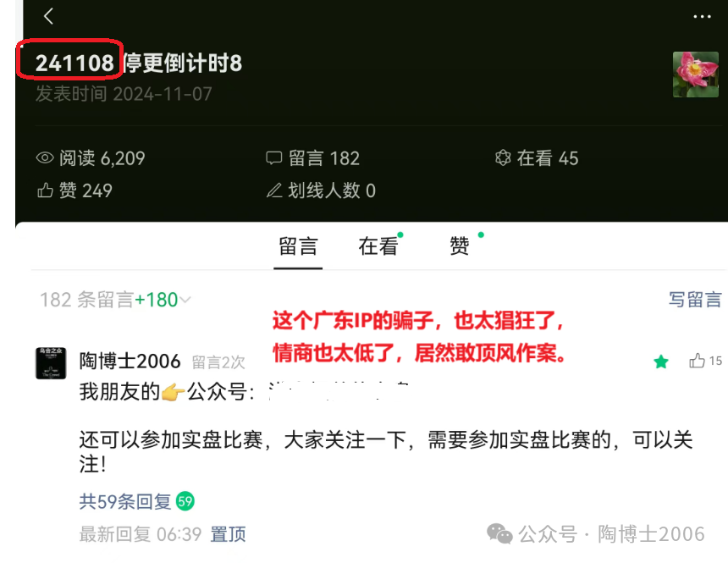Go back with the left arrow
728x563 pixels.
[49, 16]
